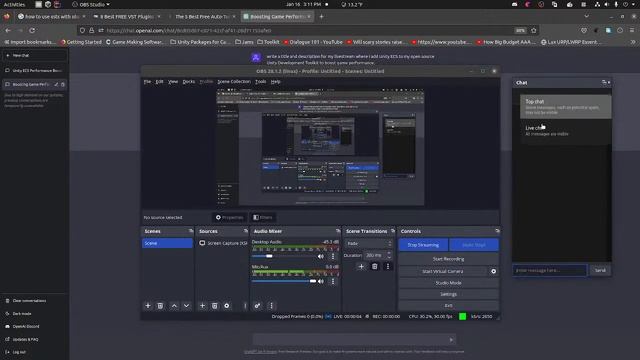
Task: Delete source with Sources trash icon
Action: pyautogui.click(x=214, y=305)
